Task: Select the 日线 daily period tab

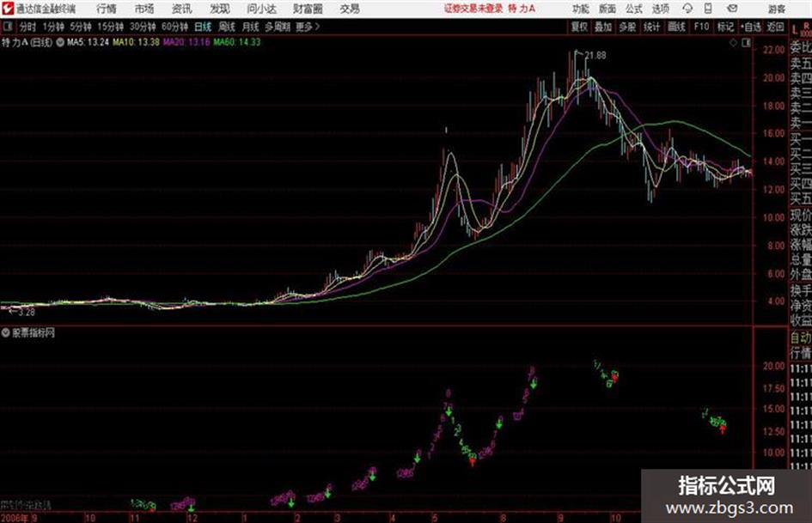Action: click(203, 27)
